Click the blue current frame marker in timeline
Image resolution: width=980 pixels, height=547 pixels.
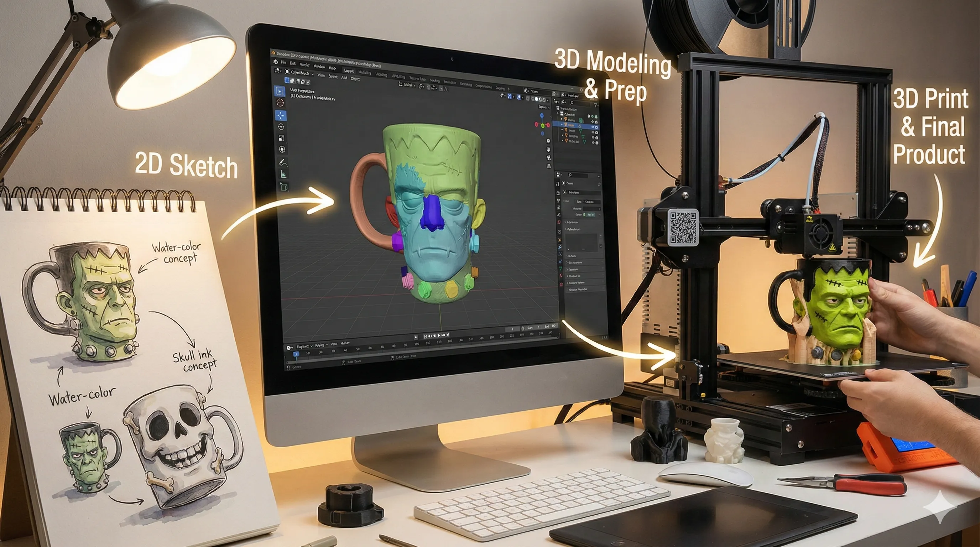pos(296,354)
